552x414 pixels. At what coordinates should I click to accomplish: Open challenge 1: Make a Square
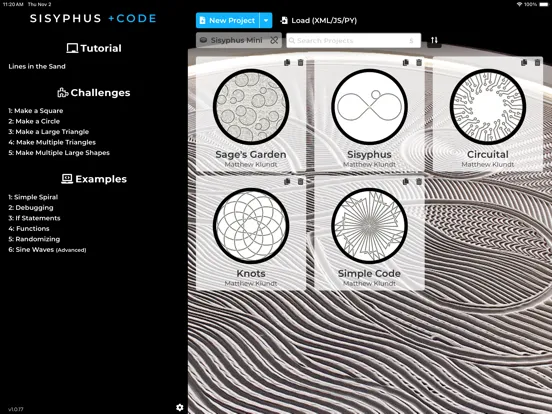[36, 111]
